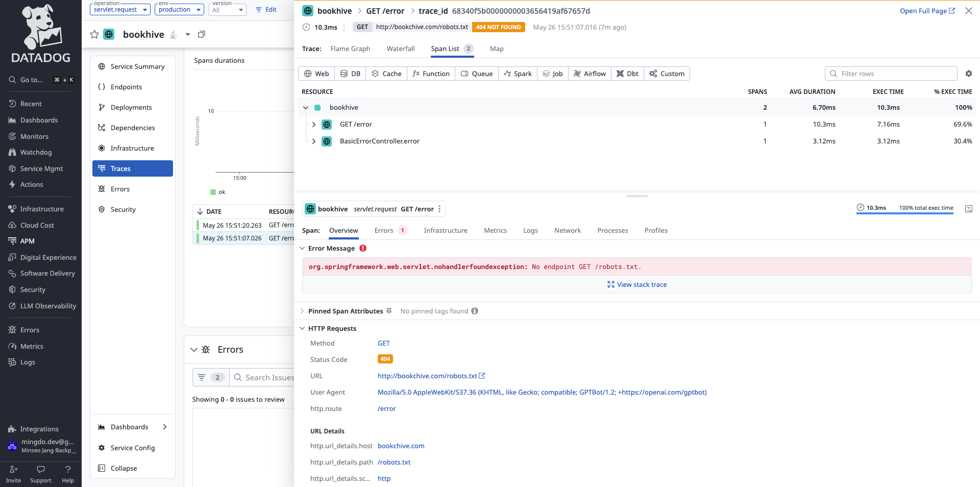Open Full Page of the trace

pyautogui.click(x=927, y=11)
